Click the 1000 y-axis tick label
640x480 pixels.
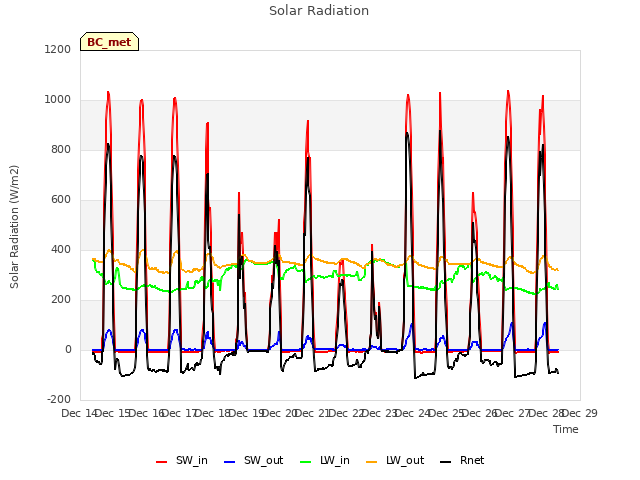coord(58,100)
